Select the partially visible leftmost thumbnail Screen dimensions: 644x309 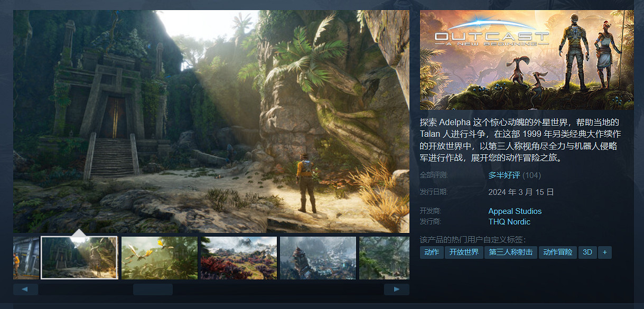(x=26, y=257)
